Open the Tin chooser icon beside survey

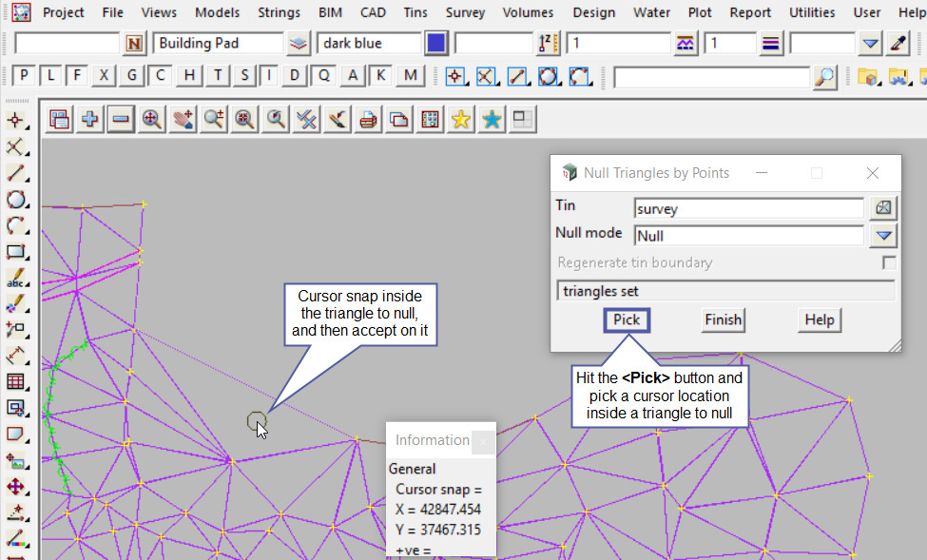884,208
